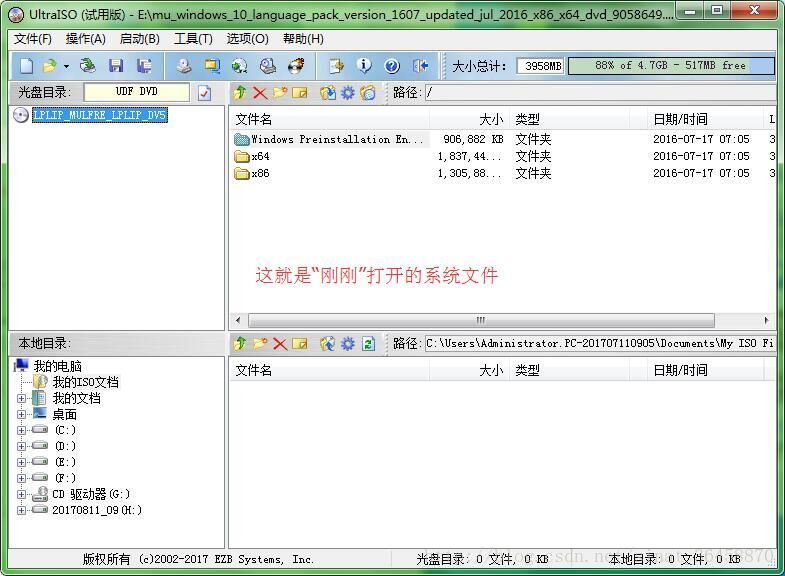The width and height of the screenshot is (785, 576).
Task: Select 我的电脑 in local tree
Action: (x=58, y=366)
